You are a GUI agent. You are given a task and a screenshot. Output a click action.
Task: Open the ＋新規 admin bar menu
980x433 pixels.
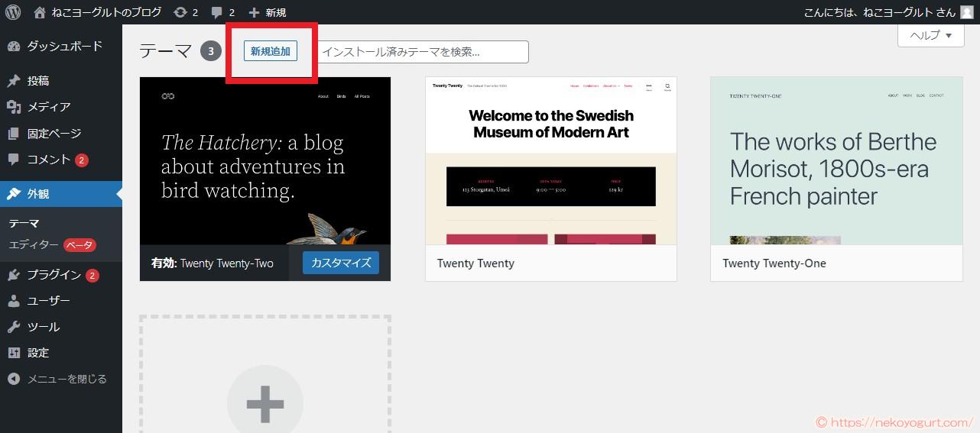[268, 12]
